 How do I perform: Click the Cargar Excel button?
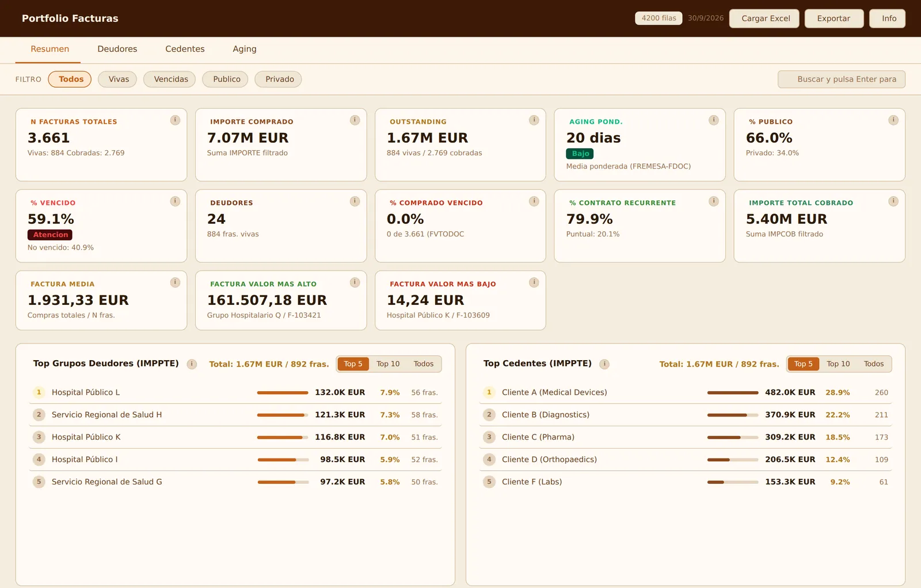[x=764, y=18]
